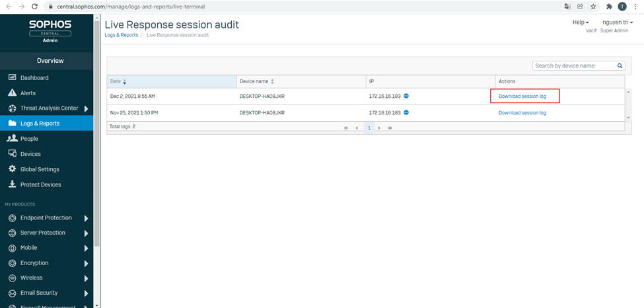Sort table by Device name column
This screenshot has width=644, height=308.
click(x=301, y=81)
